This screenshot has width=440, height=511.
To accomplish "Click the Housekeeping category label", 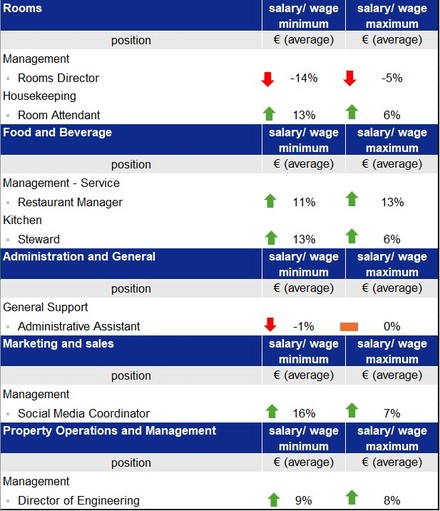I will point(40,96).
